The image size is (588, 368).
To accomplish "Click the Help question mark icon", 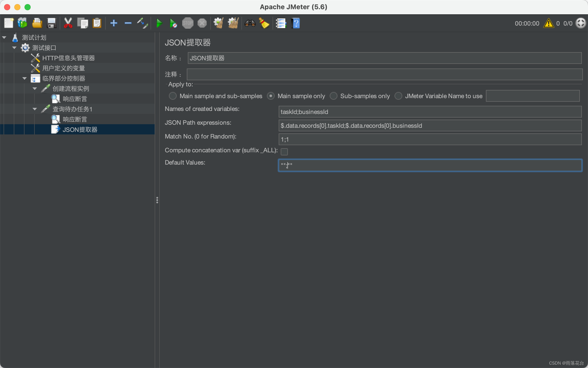I will pos(296,23).
